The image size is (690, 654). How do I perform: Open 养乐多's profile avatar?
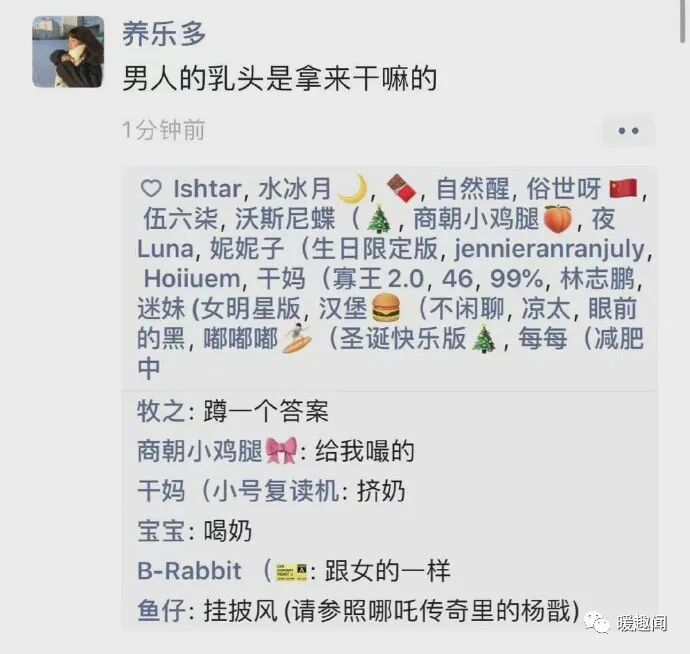[68, 51]
